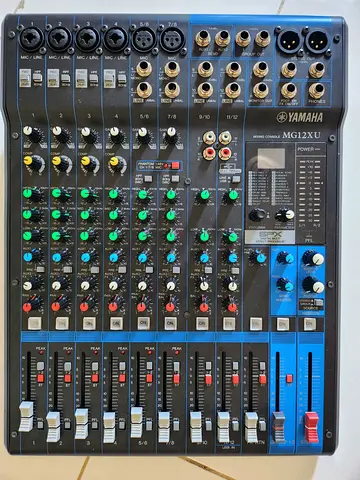
Task: Turn channel 11/12 green HIGH EQ knob
Action: pyautogui.click(x=233, y=195)
